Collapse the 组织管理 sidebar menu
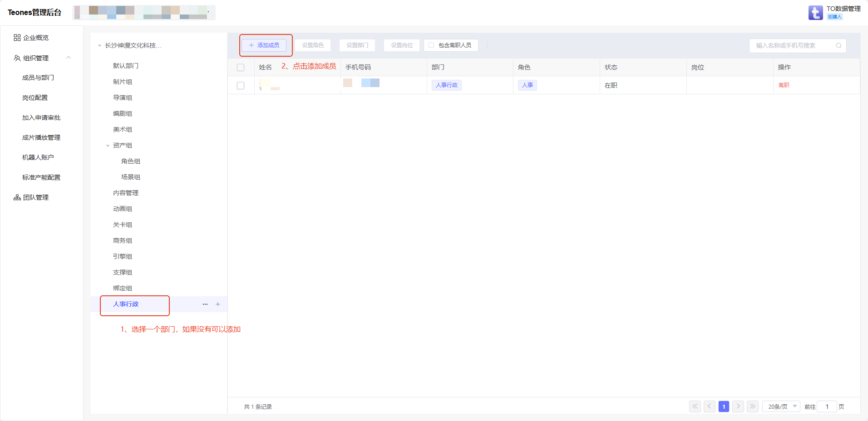 click(x=69, y=58)
